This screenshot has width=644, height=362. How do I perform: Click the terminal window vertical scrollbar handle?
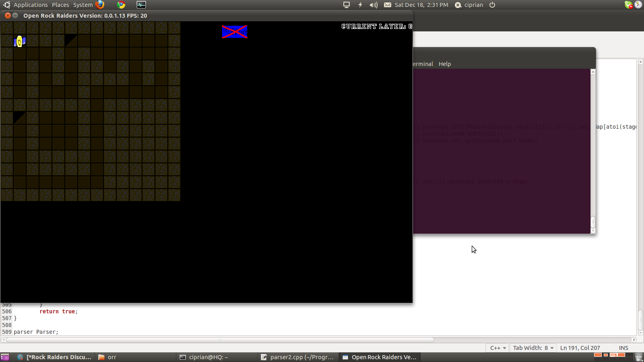click(x=593, y=222)
